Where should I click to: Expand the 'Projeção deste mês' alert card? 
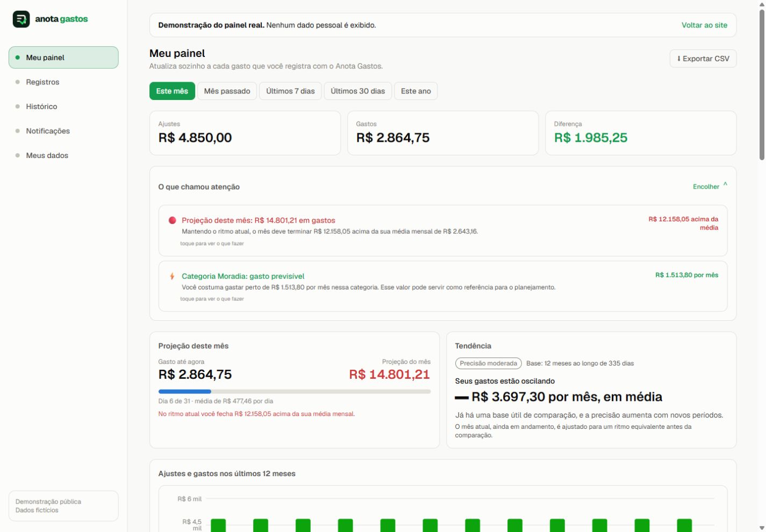pyautogui.click(x=443, y=231)
